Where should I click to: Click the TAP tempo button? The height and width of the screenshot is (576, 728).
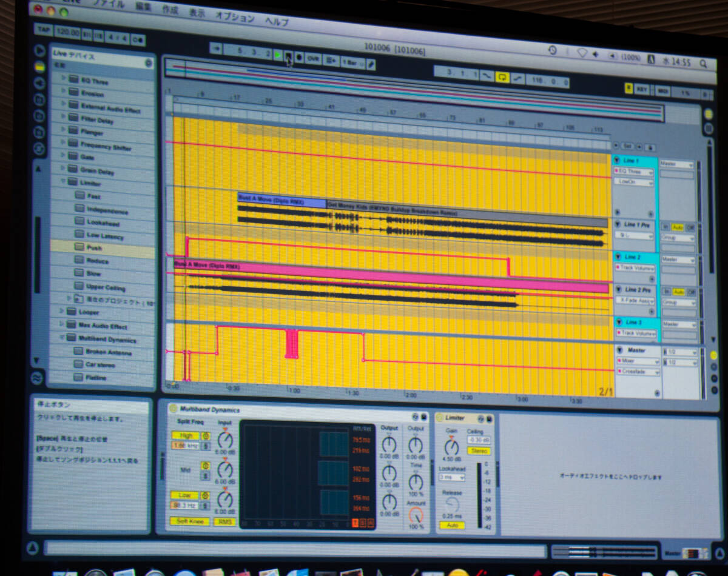click(43, 28)
